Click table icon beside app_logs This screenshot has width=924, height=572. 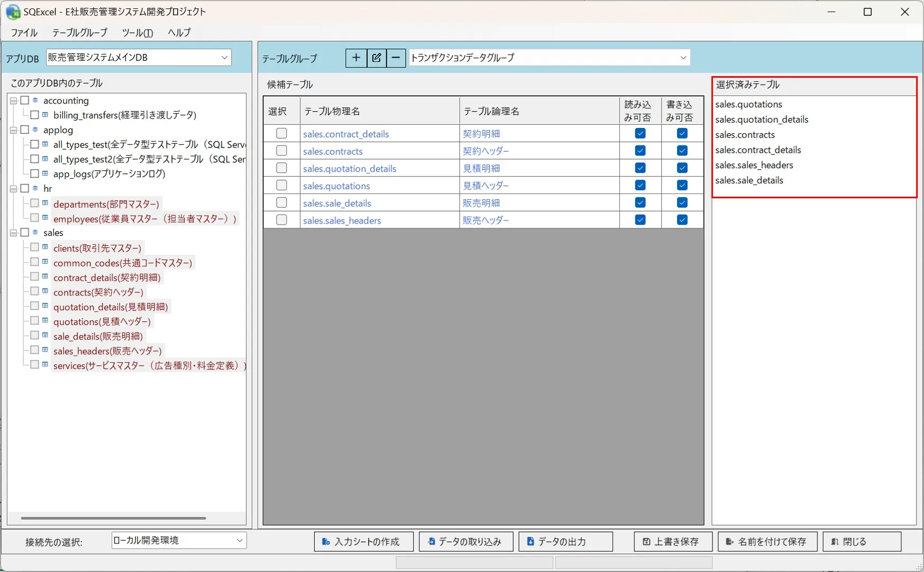tap(45, 173)
